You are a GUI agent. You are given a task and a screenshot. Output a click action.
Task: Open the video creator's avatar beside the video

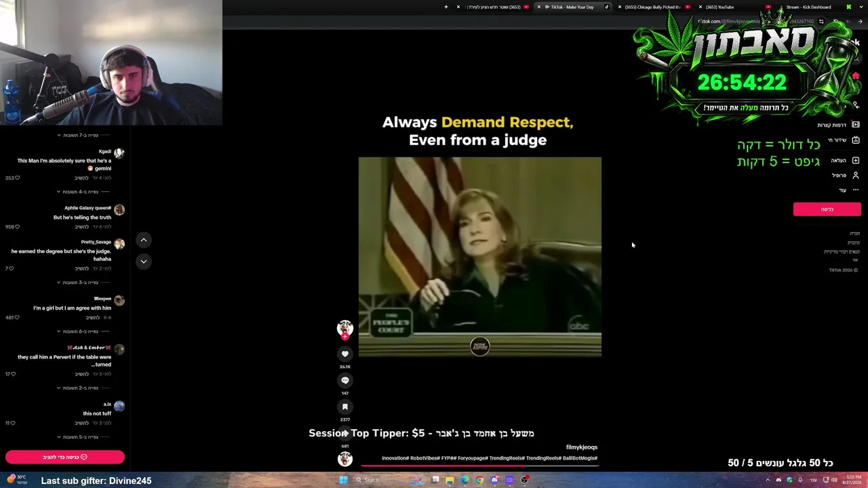345,328
